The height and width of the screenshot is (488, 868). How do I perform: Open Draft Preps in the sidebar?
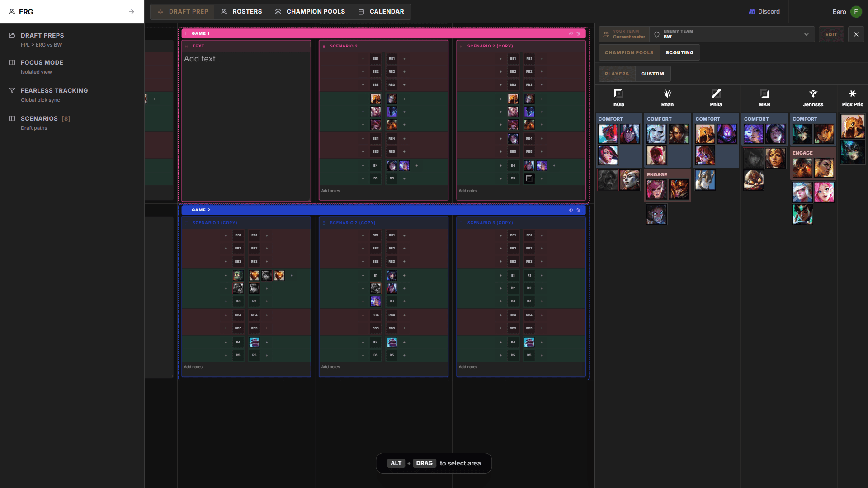pos(72,40)
